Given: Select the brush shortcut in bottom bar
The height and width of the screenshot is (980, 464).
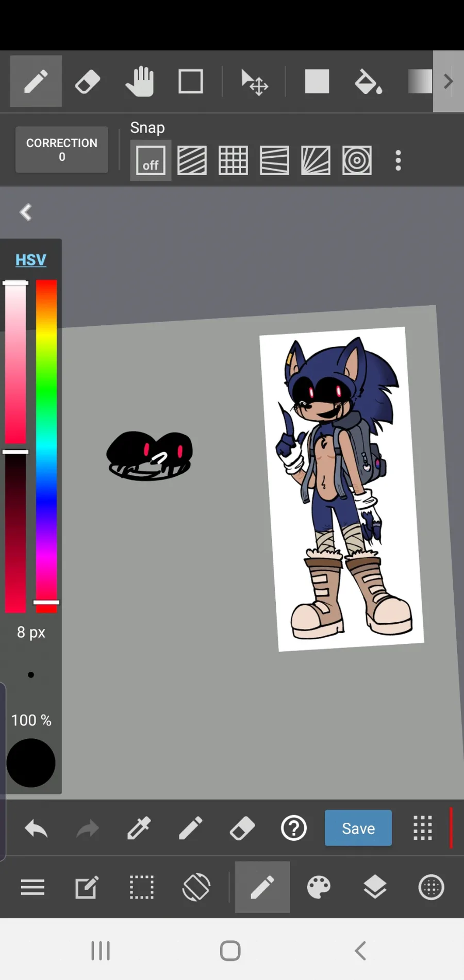Looking at the screenshot, I should pos(191,828).
